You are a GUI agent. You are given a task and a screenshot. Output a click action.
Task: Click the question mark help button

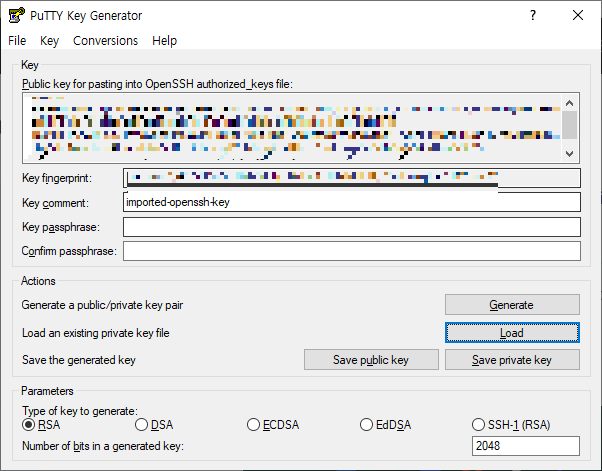533,15
